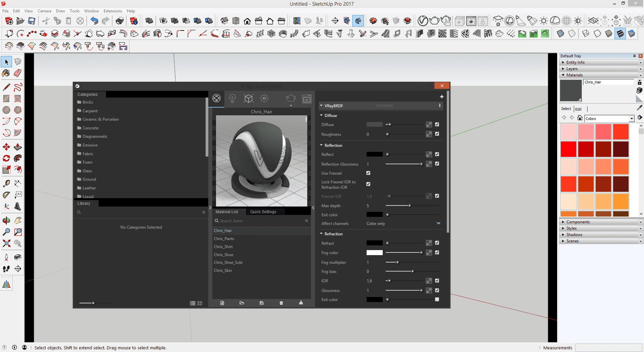
Task: Toggle Lock Fresnel IOR to Refraction IOR
Action: 368,184
